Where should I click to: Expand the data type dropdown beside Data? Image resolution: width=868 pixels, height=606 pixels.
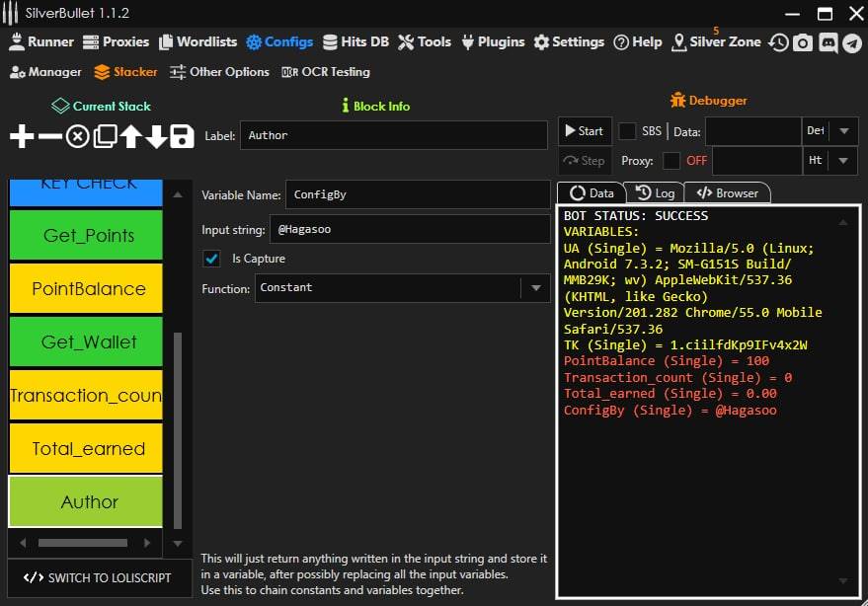click(843, 131)
